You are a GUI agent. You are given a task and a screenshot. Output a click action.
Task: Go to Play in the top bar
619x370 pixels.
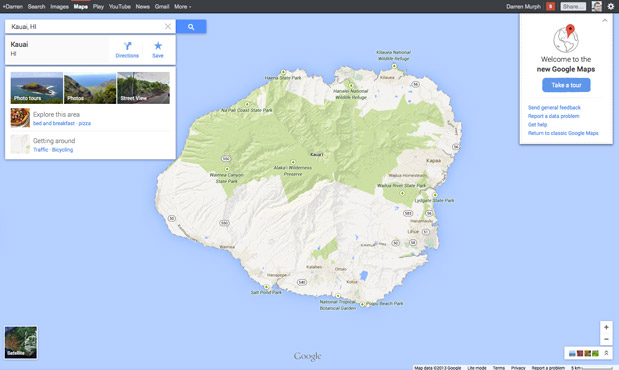[x=98, y=6]
